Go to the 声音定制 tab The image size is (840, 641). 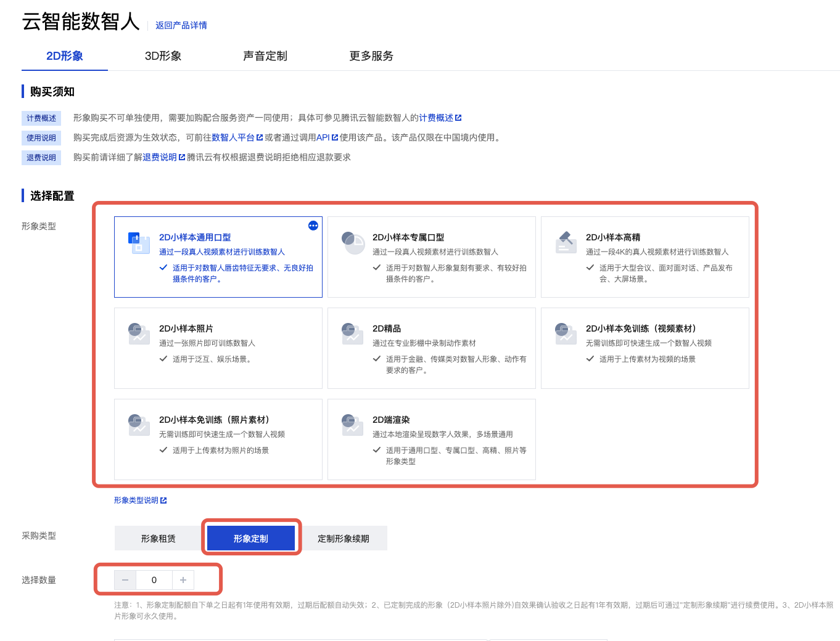tap(265, 56)
